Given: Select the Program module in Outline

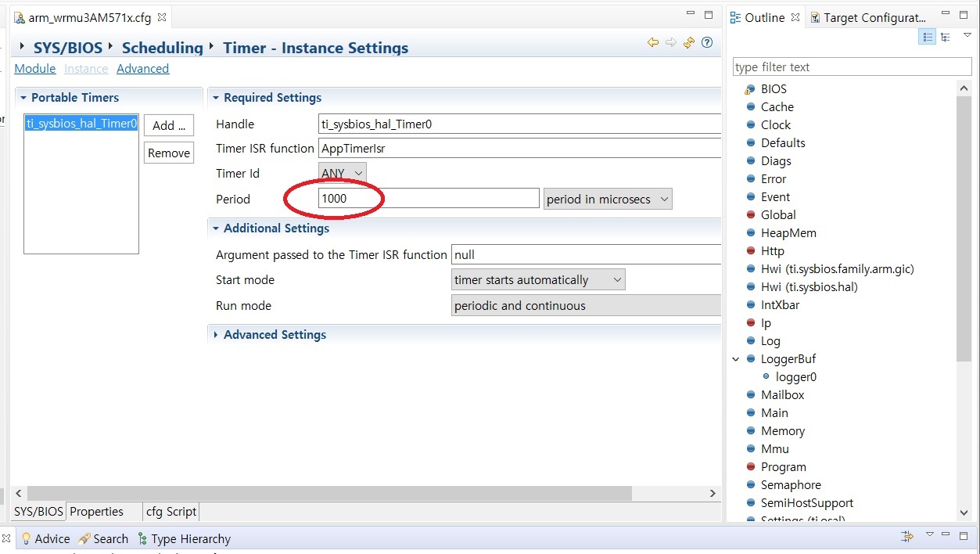Looking at the screenshot, I should tap(783, 467).
